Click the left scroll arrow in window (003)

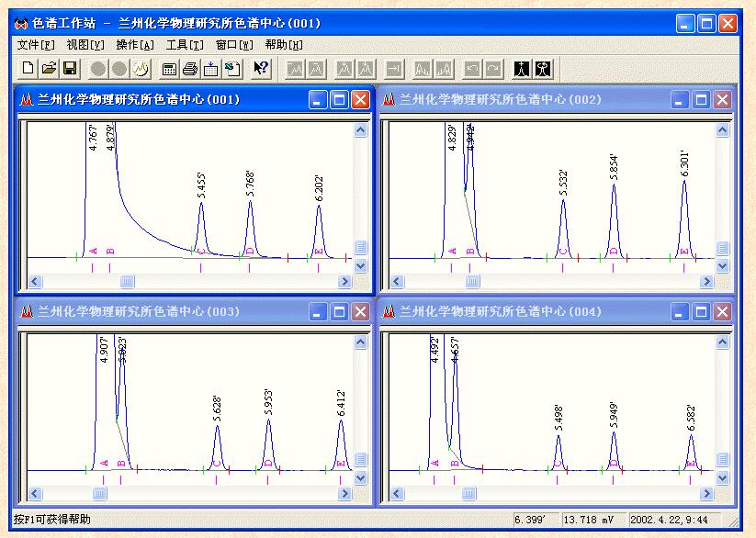pyautogui.click(x=35, y=493)
